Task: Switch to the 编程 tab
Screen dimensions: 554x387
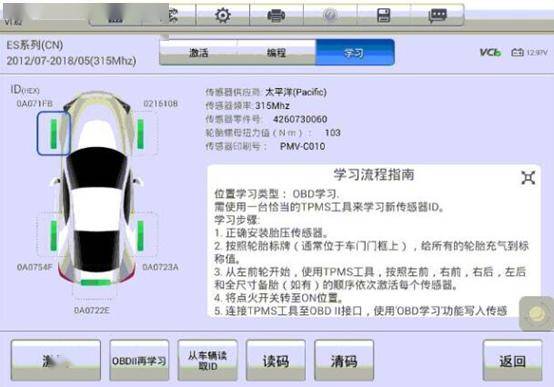Action: (x=276, y=53)
